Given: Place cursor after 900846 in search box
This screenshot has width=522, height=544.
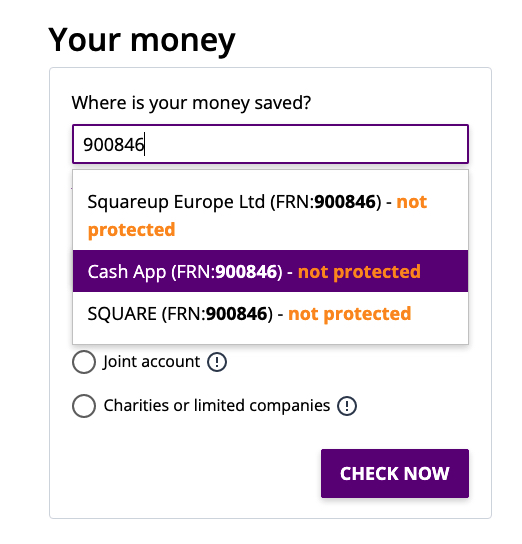Looking at the screenshot, I should [145, 144].
